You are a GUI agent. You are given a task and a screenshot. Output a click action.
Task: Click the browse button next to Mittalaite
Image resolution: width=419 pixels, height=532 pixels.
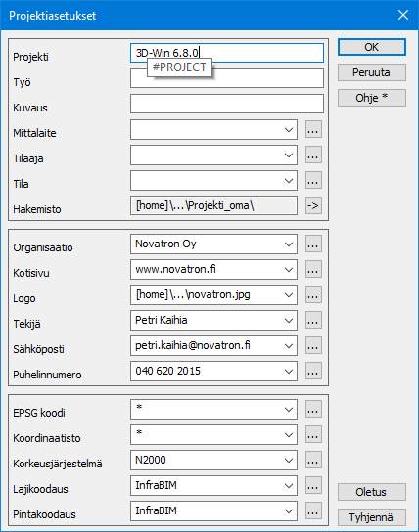313,129
